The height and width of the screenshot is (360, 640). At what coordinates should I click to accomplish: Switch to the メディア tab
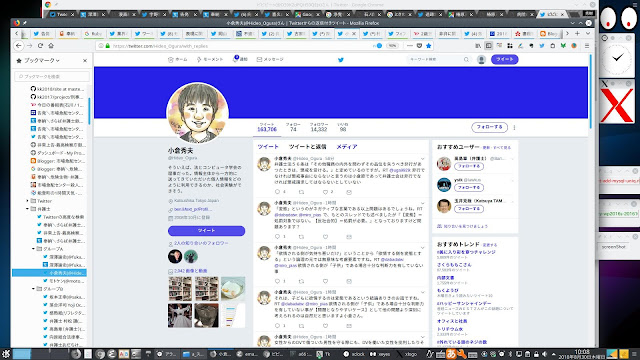(x=347, y=147)
